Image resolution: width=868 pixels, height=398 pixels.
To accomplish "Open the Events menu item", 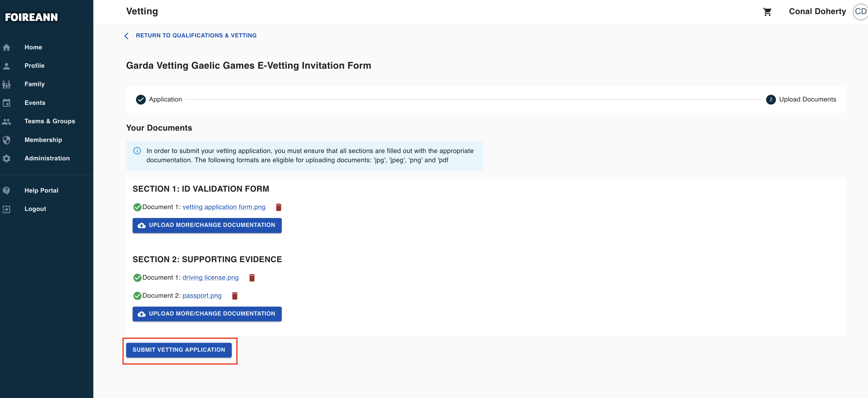I will pyautogui.click(x=35, y=103).
